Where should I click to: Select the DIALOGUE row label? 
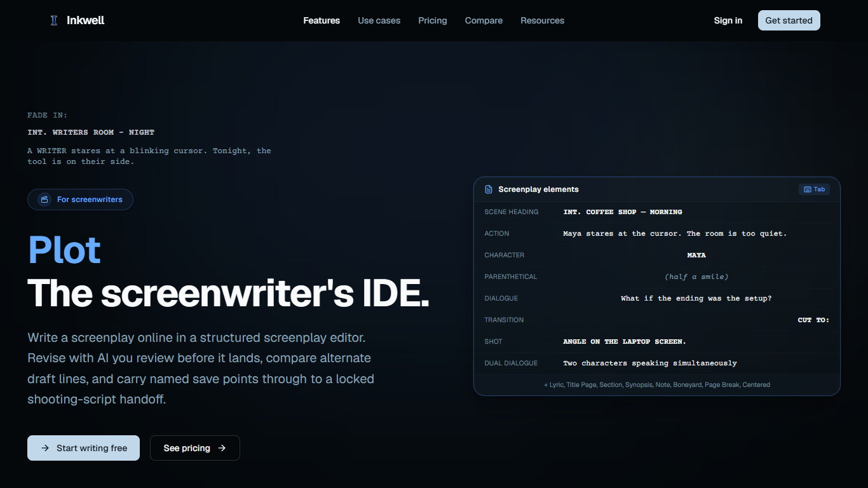point(501,299)
